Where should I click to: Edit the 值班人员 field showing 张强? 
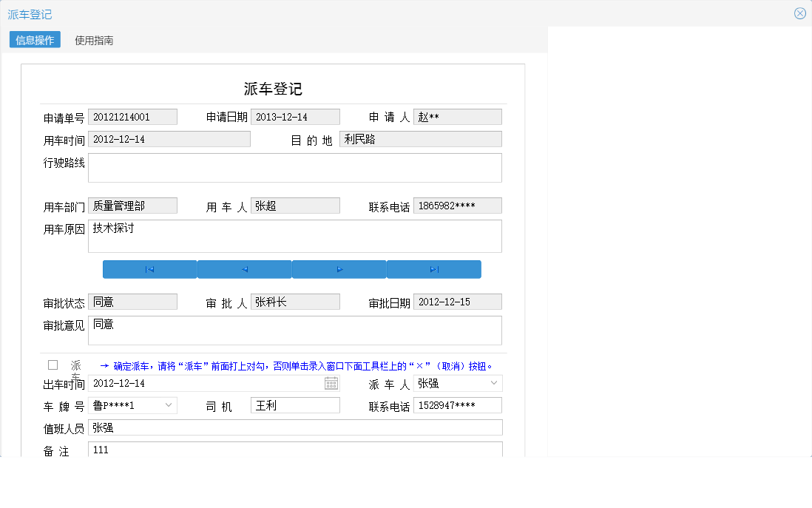click(294, 427)
